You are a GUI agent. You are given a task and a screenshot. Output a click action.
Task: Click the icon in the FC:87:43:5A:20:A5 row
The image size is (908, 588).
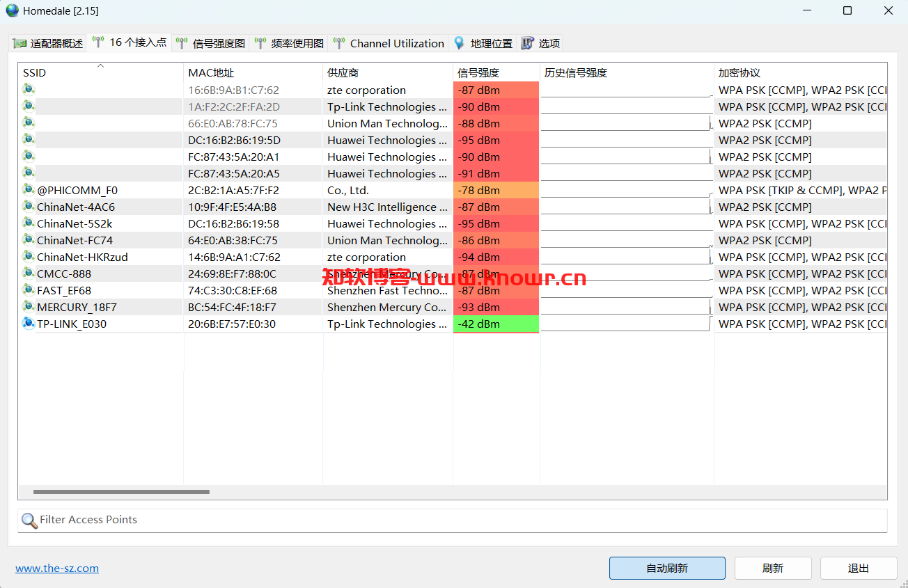coord(29,173)
